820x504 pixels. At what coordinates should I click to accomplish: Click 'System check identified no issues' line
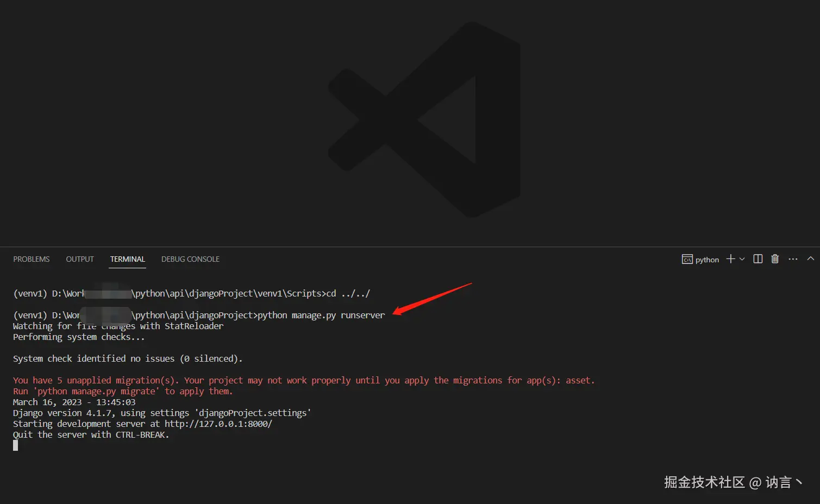tap(128, 358)
